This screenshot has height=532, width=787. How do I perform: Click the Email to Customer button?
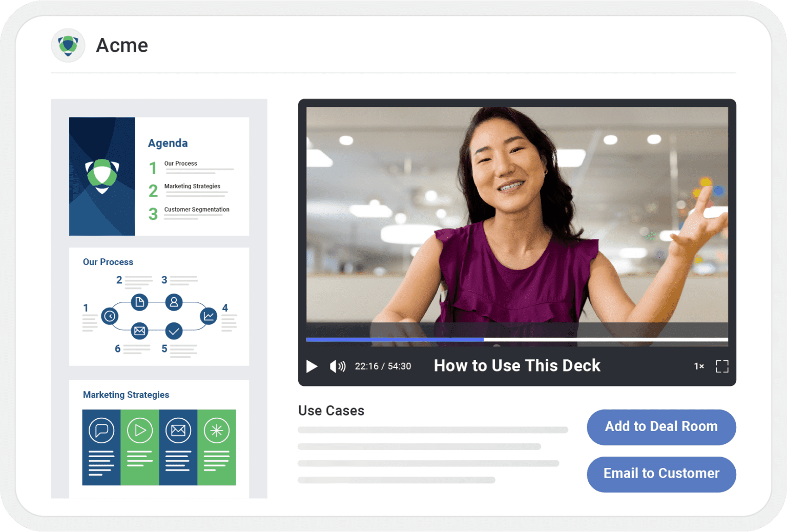click(x=661, y=474)
